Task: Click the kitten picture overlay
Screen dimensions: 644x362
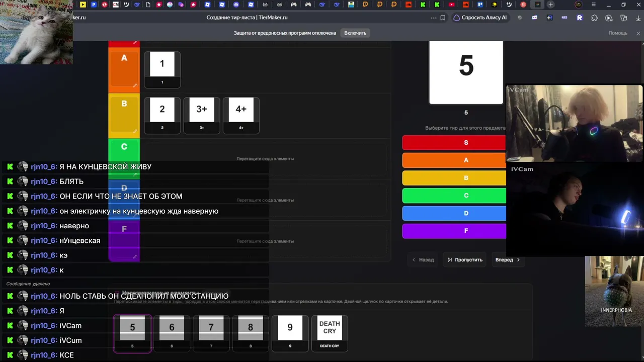Action: tap(36, 32)
